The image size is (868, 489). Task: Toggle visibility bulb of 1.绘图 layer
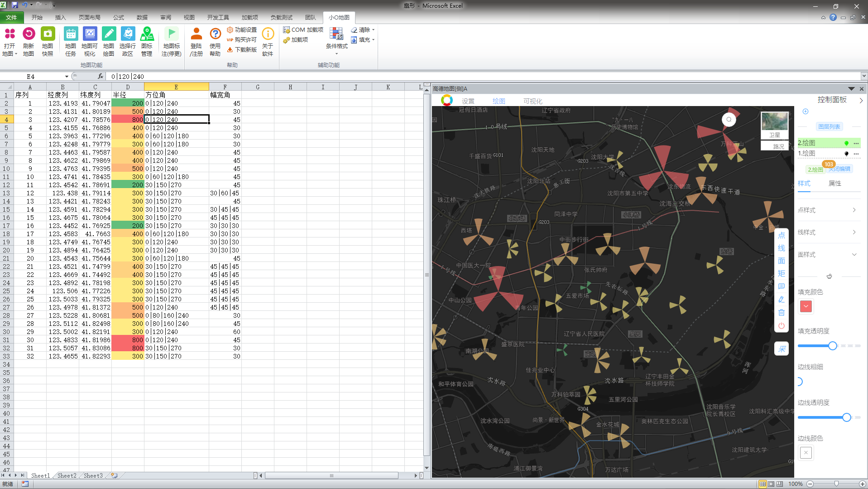[x=846, y=154]
